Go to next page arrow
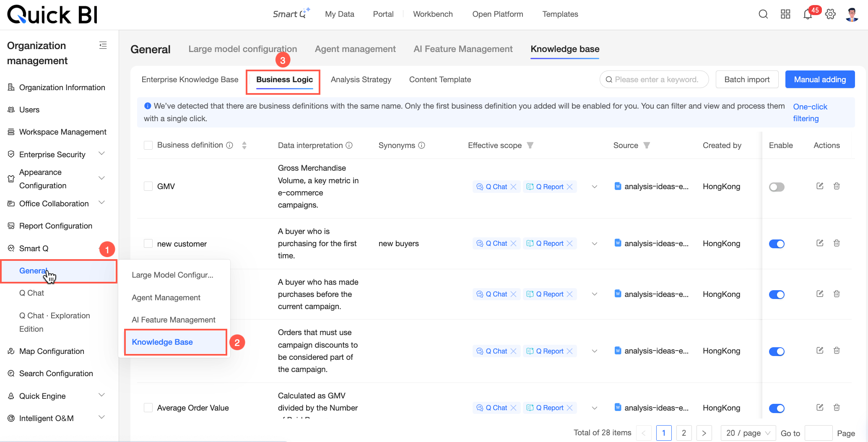Viewport: 868px width, 442px height. point(704,433)
